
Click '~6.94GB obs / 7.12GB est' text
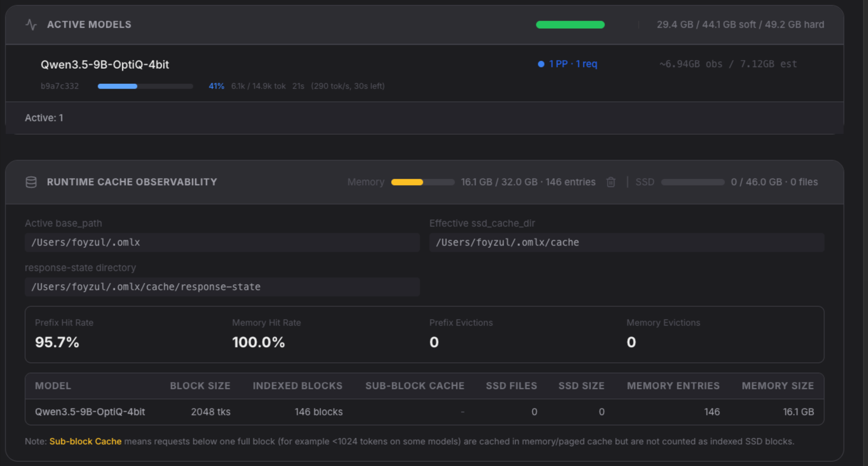[728, 64]
